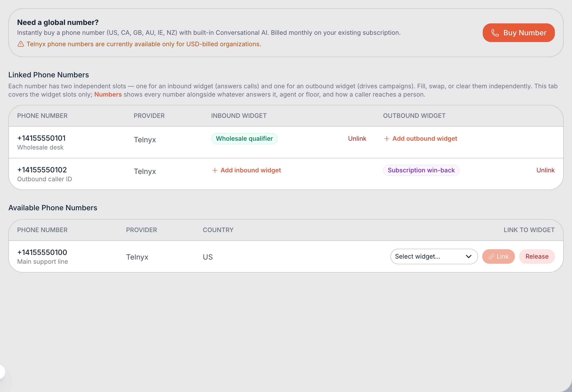572x392 pixels.
Task: Click the Buy Number button
Action: [519, 33]
